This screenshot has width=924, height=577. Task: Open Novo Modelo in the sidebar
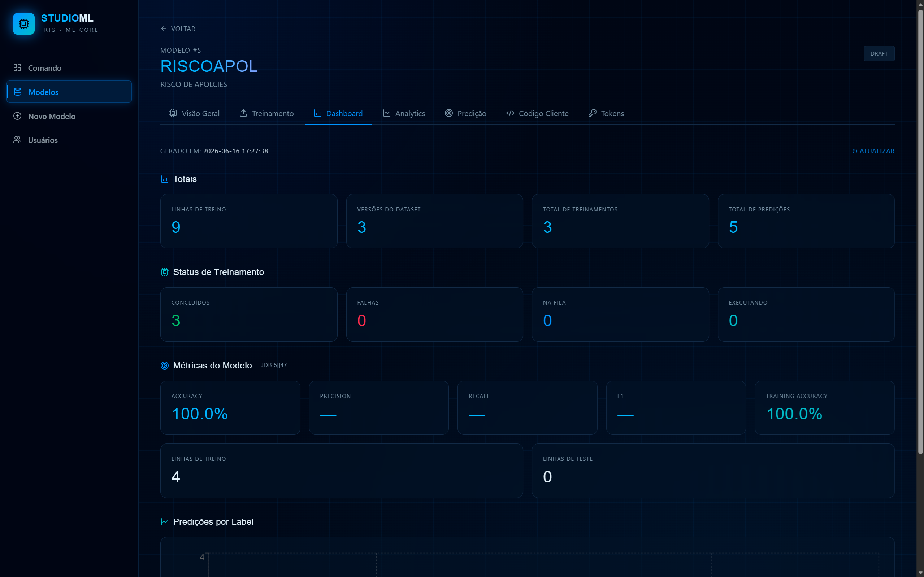pyautogui.click(x=69, y=116)
